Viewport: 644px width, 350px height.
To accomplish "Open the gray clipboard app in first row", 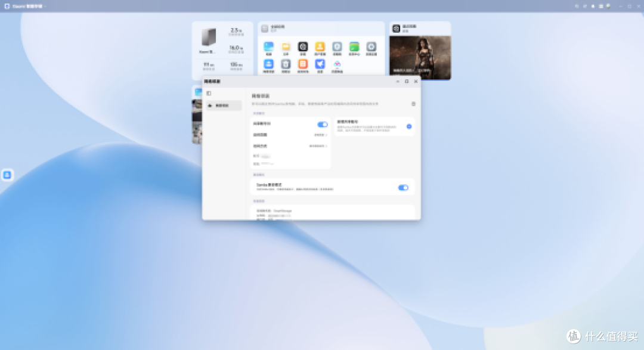I will pyautogui.click(x=337, y=47).
